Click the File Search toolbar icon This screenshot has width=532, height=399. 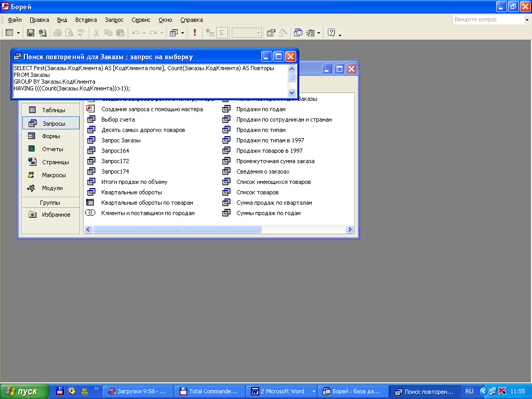43,33
